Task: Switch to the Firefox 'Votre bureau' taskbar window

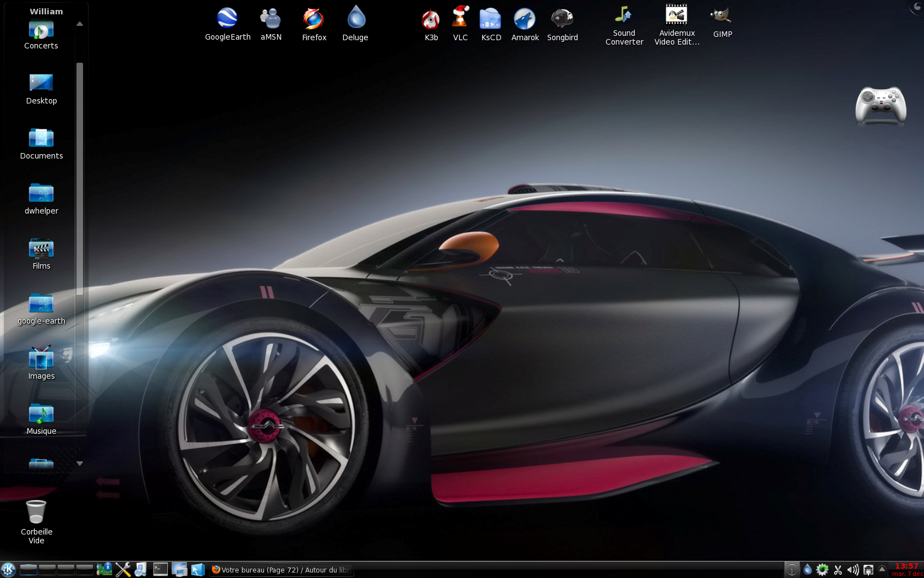Action: tap(280, 570)
